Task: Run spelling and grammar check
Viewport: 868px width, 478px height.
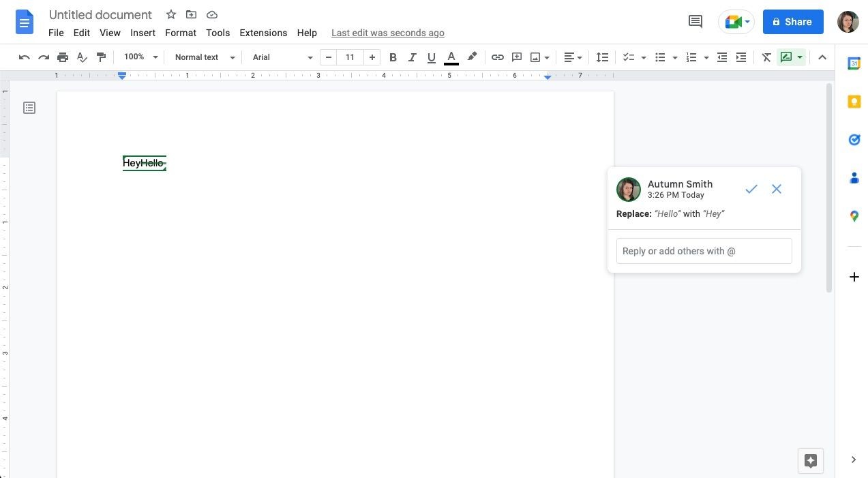Action: (82, 57)
